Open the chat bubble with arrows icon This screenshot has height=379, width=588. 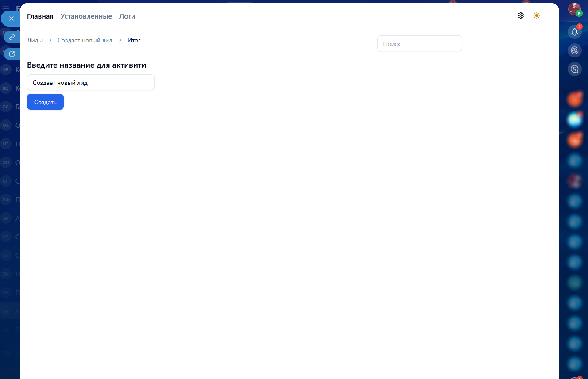pyautogui.click(x=575, y=69)
